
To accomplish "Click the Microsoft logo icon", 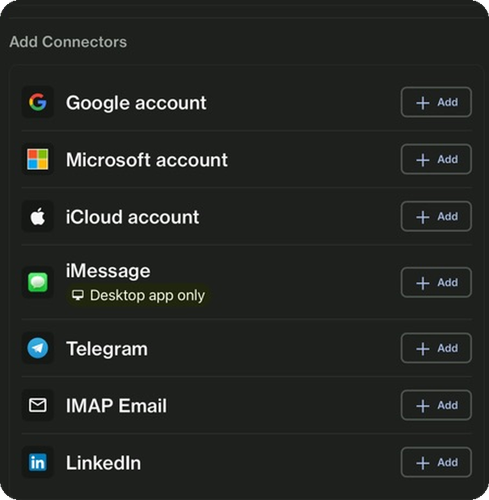I will coord(38,159).
